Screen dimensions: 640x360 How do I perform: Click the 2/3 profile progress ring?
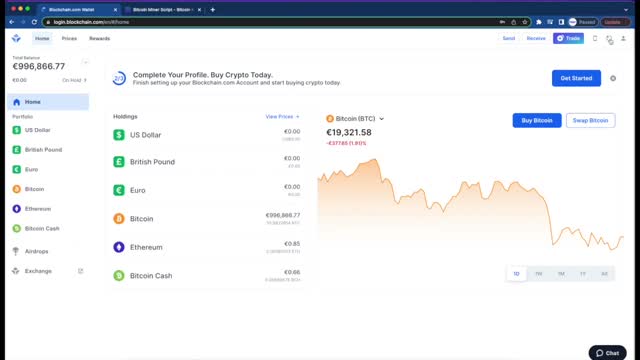click(119, 78)
